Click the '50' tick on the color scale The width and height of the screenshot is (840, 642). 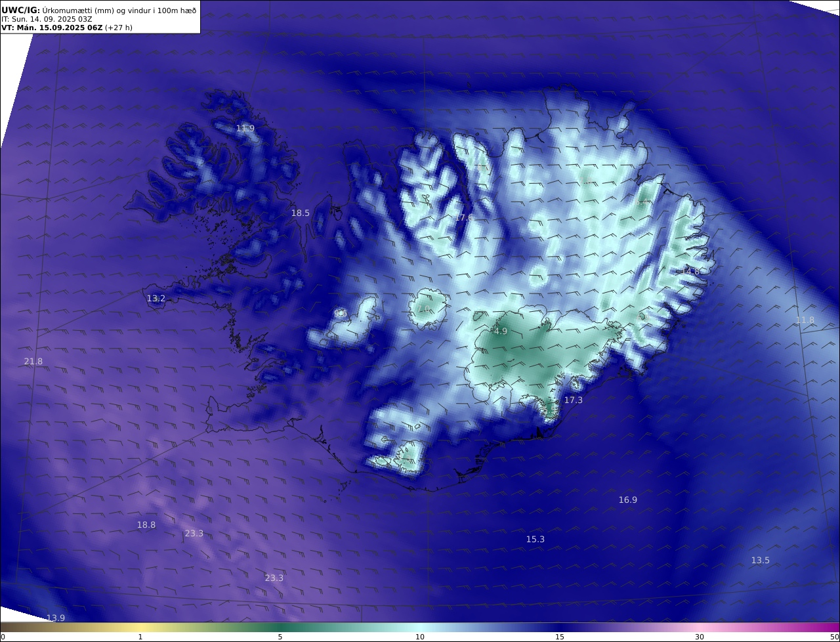[834, 637]
